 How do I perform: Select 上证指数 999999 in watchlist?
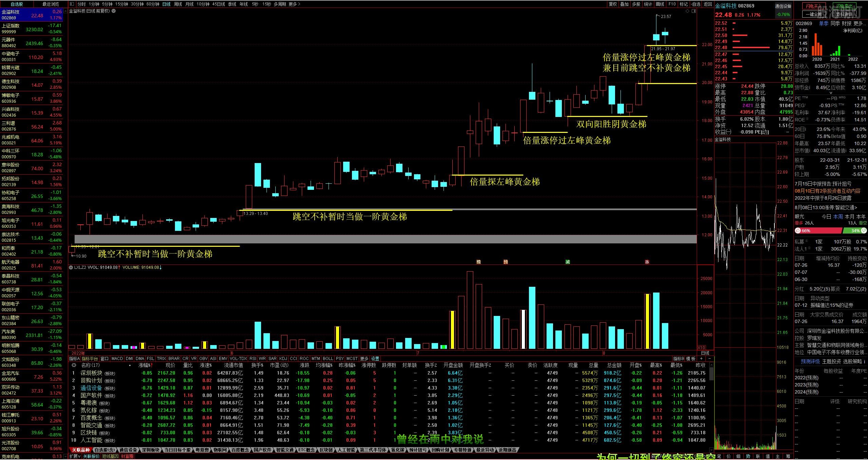pyautogui.click(x=32, y=29)
